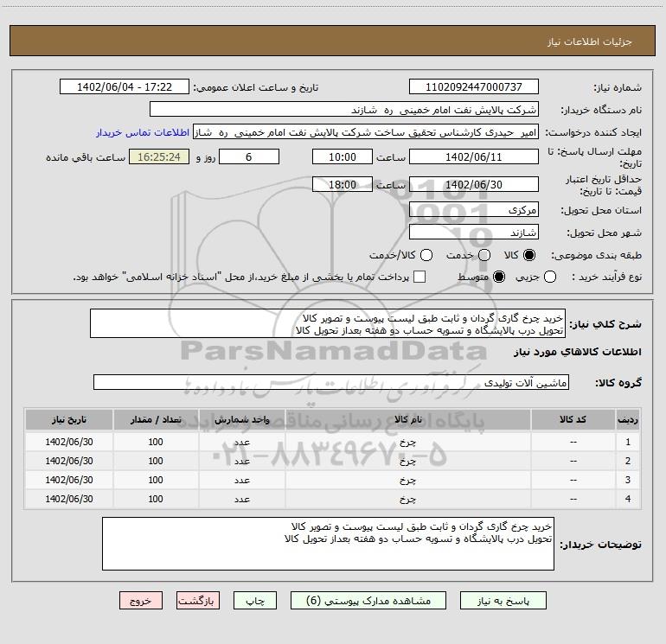This screenshot has height=644, width=666.
Task: Click 'چرخ' item name in row 2
Action: click(x=407, y=461)
